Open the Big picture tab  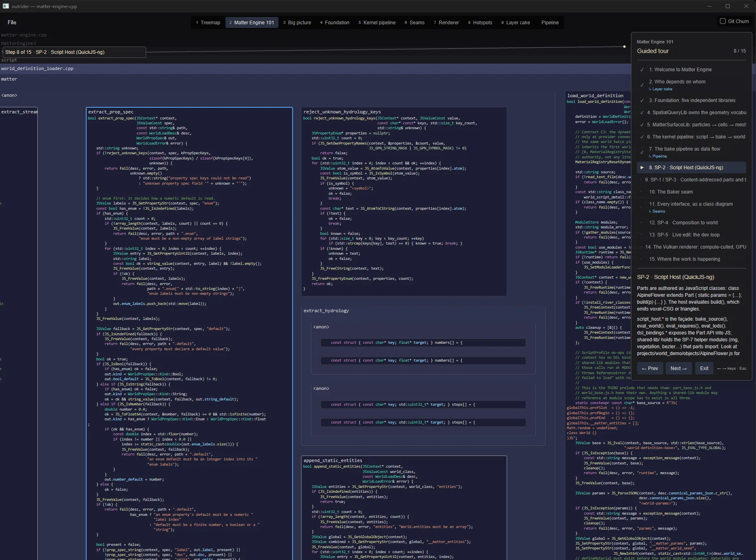[297, 23]
